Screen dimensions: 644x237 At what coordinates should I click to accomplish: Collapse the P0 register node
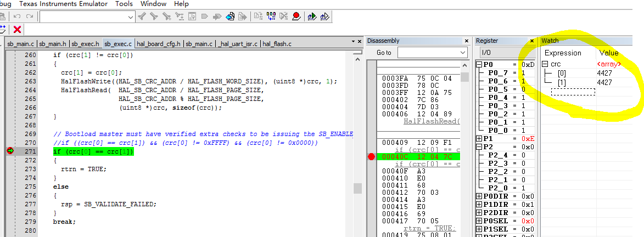(x=479, y=65)
